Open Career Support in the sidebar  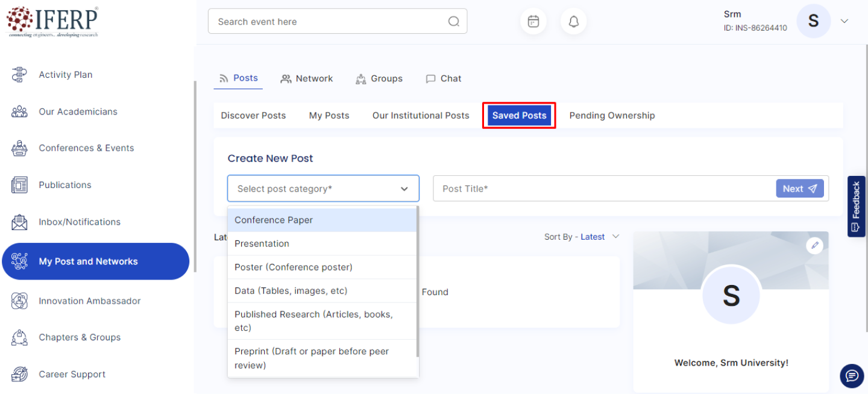(72, 374)
